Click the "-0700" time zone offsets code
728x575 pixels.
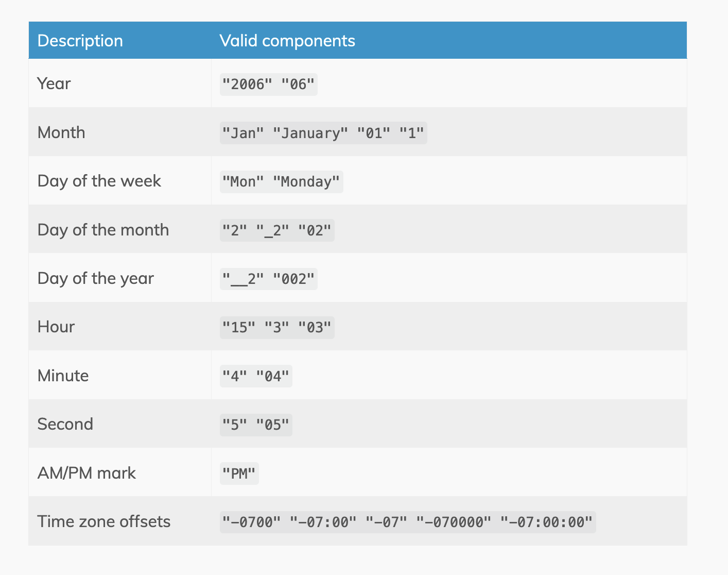click(251, 522)
